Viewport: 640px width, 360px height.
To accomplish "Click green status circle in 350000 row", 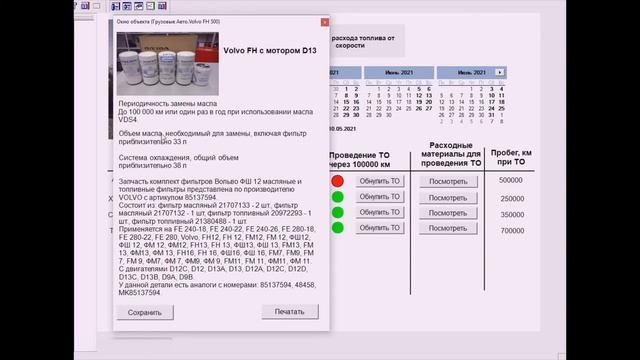I will [337, 212].
